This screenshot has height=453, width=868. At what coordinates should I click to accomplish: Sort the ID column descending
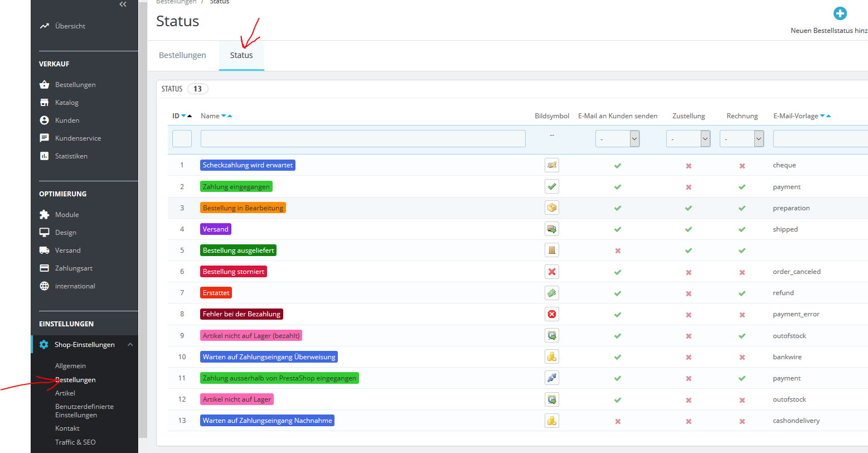(x=183, y=116)
